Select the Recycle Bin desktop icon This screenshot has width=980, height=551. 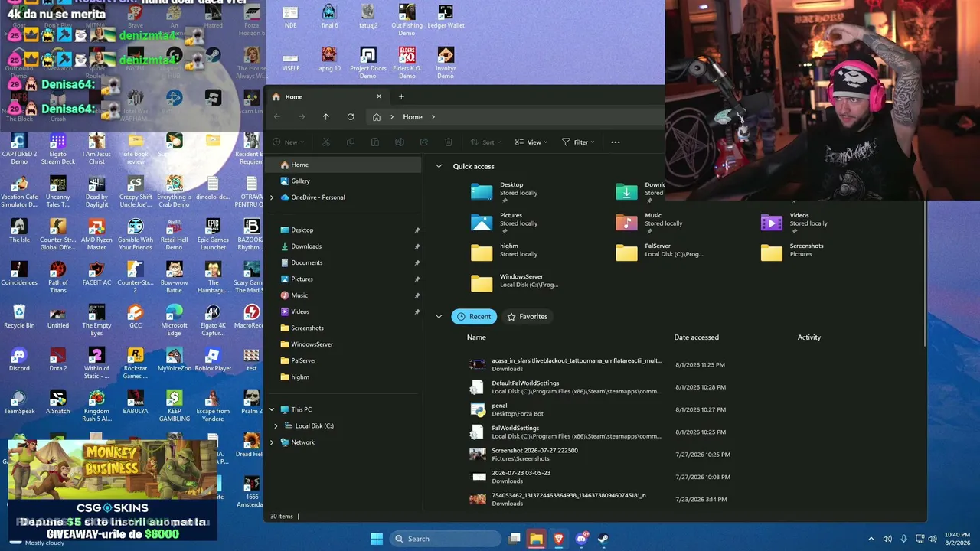19,316
